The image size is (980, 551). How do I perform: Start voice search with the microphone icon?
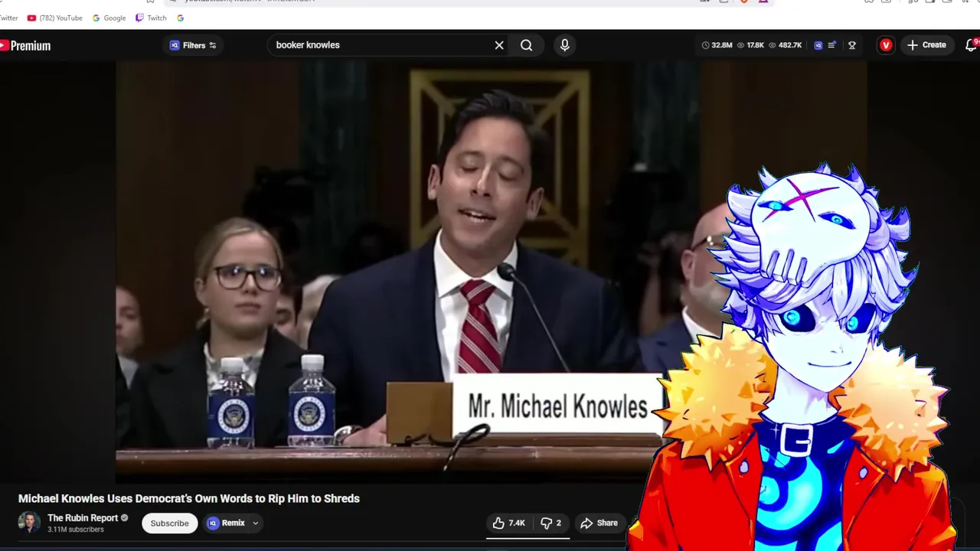point(564,45)
